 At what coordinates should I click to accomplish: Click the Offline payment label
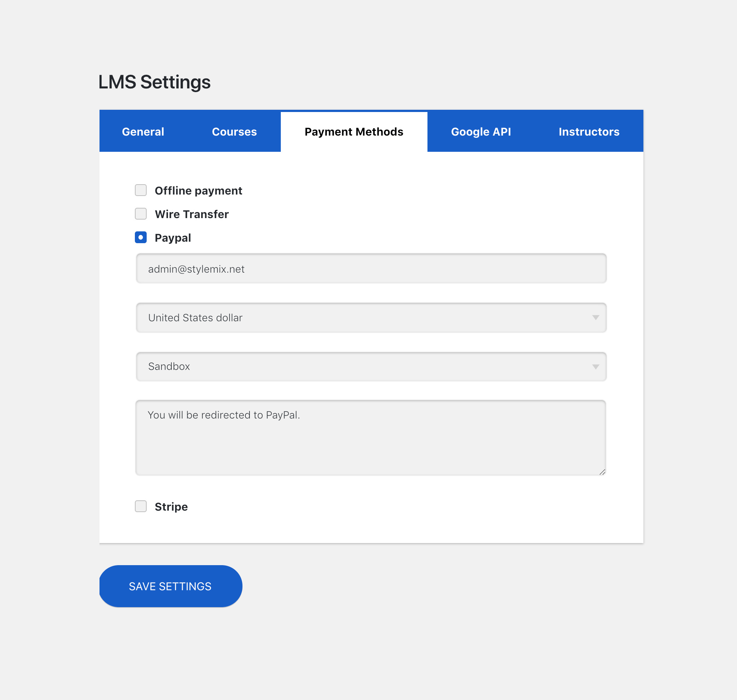[198, 191]
